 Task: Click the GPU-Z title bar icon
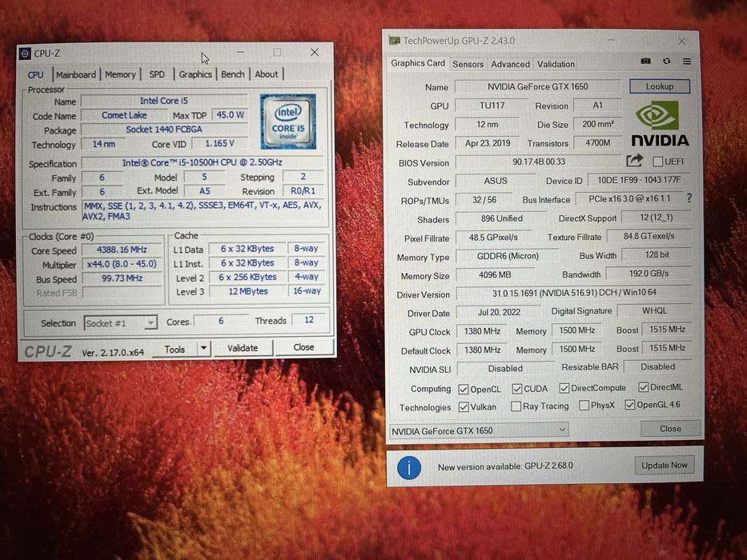pyautogui.click(x=395, y=41)
